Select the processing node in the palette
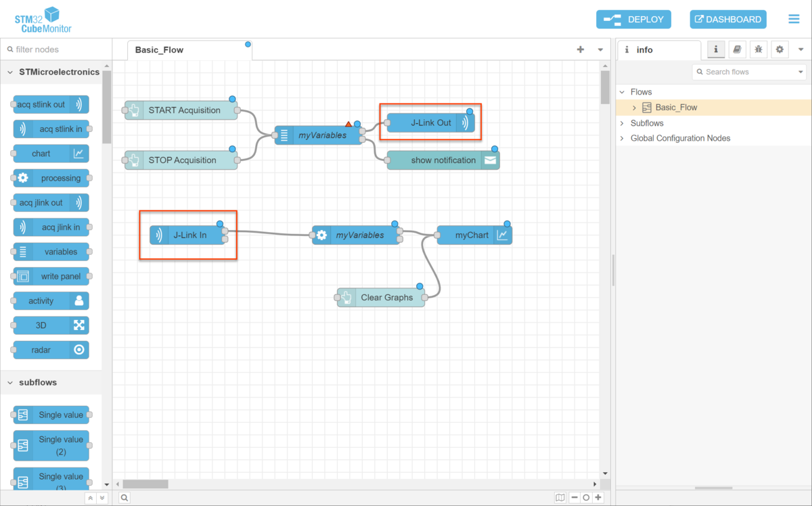Viewport: 812px width, 506px height. coord(50,178)
